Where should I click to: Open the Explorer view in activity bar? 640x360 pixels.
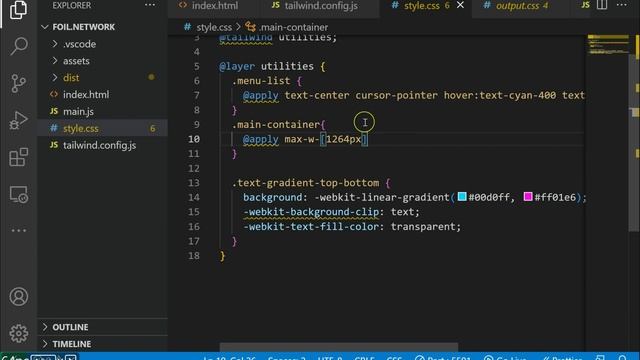click(18, 10)
